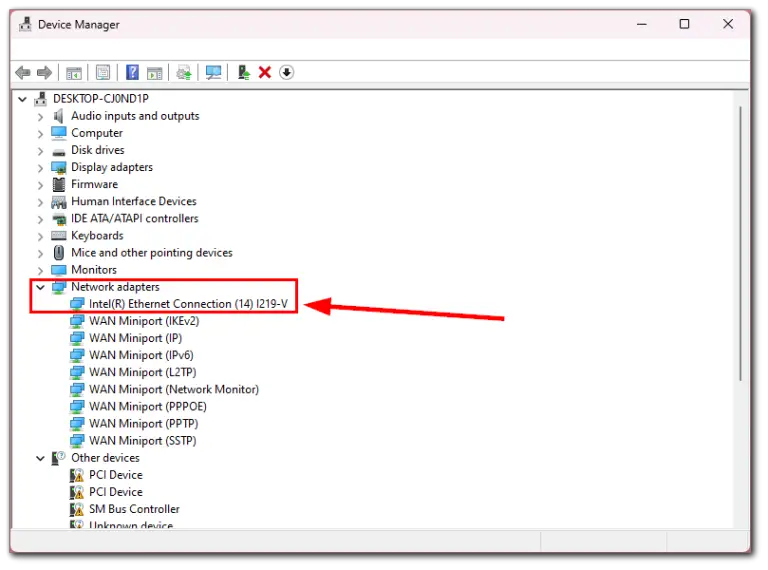Click the Back arrow in the toolbar
768x570 pixels.
click(23, 73)
